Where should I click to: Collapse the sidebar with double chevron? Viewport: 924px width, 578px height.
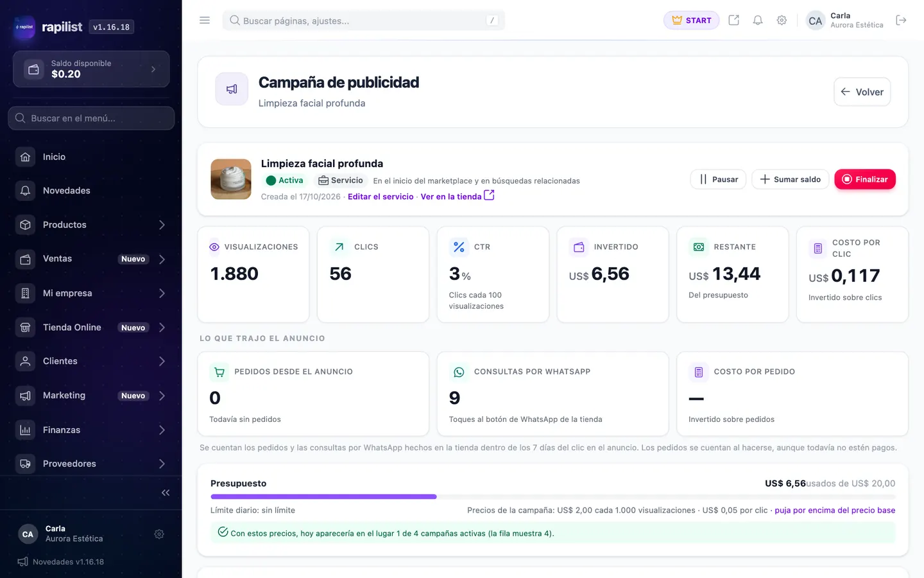pos(166,493)
